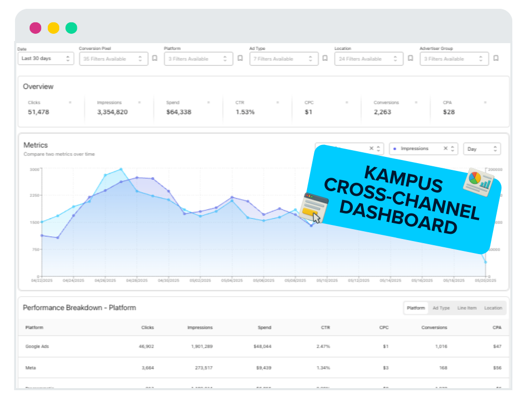Click Google Ads spend cell $48,044
Screen dimensions: 532x399
262,347
